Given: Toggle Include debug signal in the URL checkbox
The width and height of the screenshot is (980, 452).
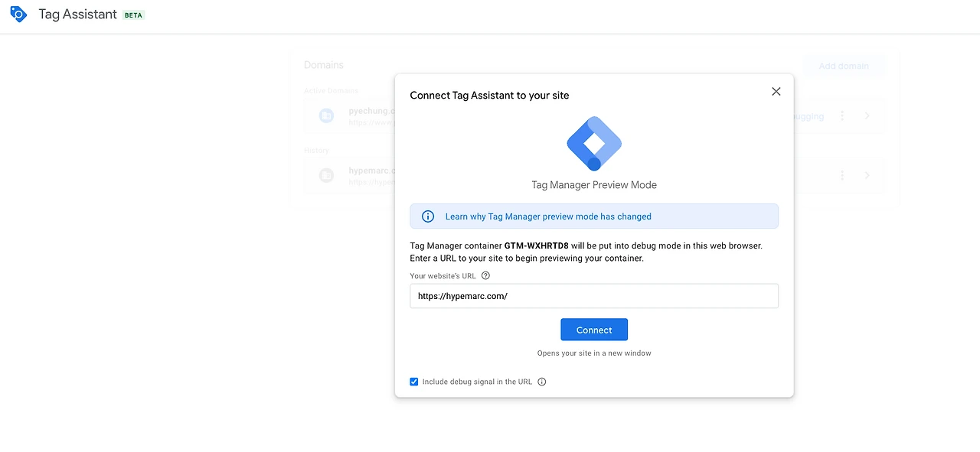Looking at the screenshot, I should click(x=414, y=382).
